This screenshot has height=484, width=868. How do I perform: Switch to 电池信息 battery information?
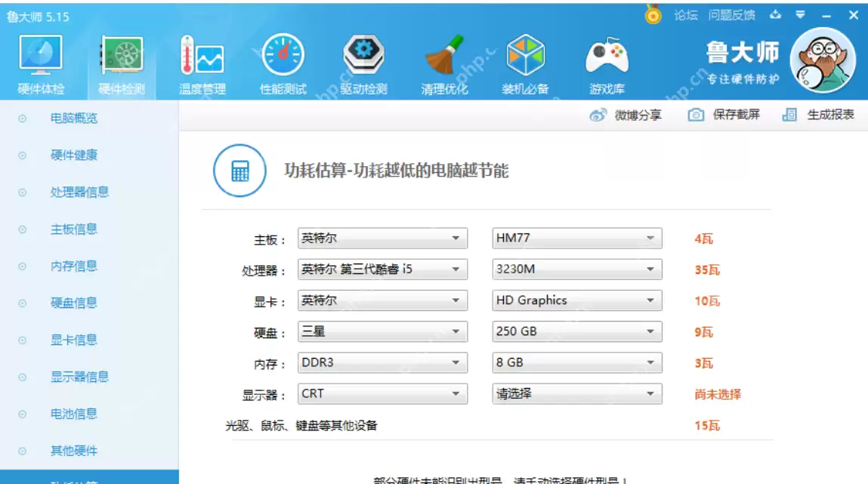pos(73,414)
